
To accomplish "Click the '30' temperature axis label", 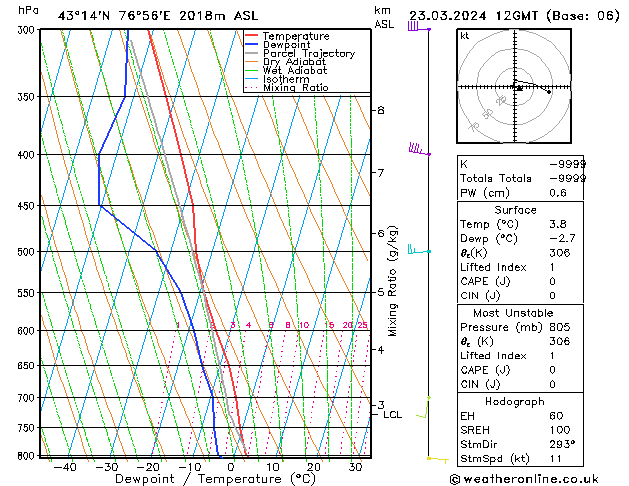I will pyautogui.click(x=355, y=467).
